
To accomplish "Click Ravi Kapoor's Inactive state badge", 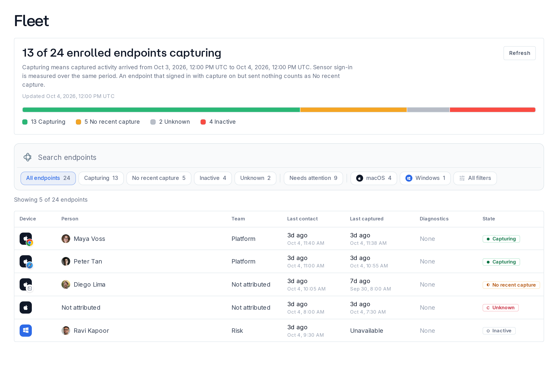I will pyautogui.click(x=499, y=331).
